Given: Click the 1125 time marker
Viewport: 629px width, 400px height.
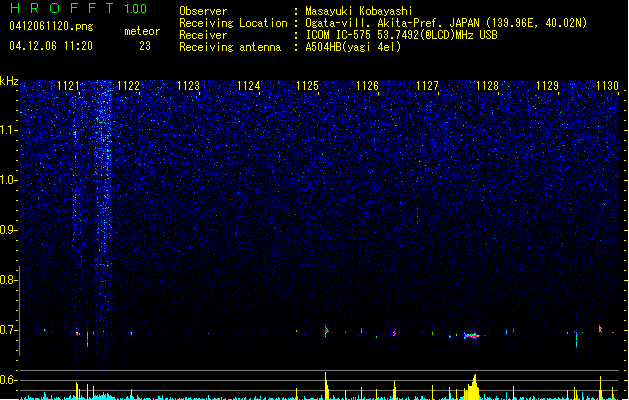Looking at the screenshot, I should point(307,86).
